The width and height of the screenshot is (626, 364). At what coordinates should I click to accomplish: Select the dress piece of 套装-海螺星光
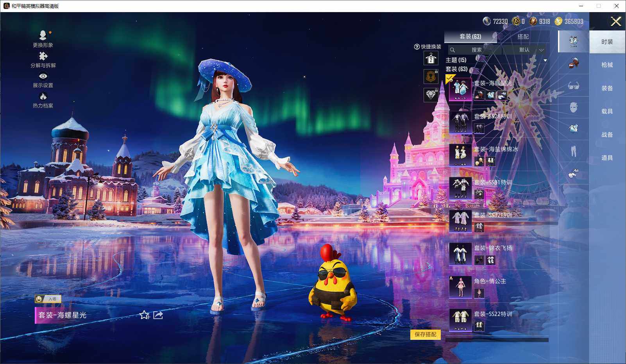(490, 95)
